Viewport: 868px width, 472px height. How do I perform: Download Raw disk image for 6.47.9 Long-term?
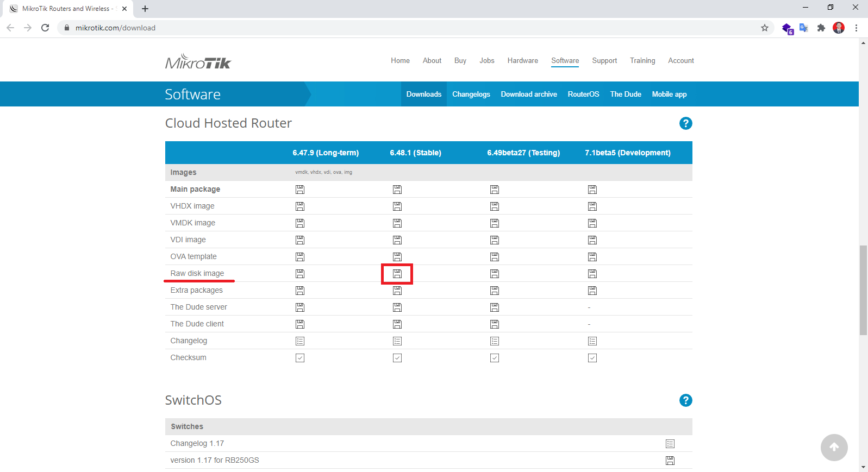pyautogui.click(x=300, y=274)
